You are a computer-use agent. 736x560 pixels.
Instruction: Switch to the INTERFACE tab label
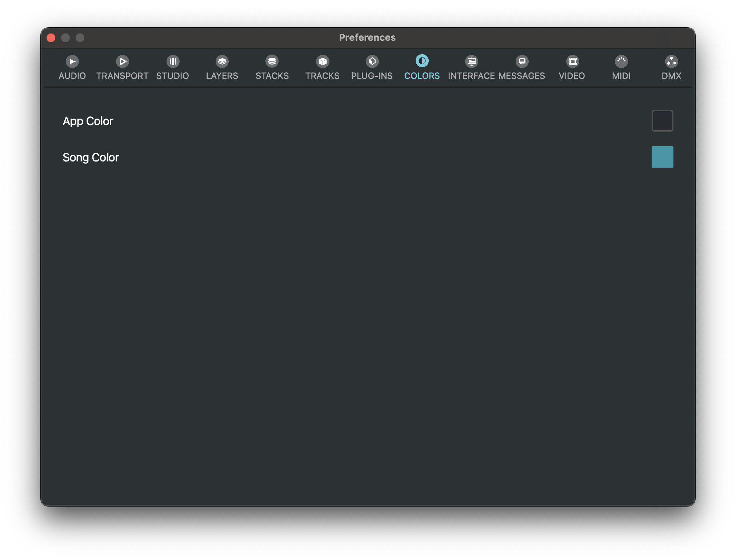(471, 76)
